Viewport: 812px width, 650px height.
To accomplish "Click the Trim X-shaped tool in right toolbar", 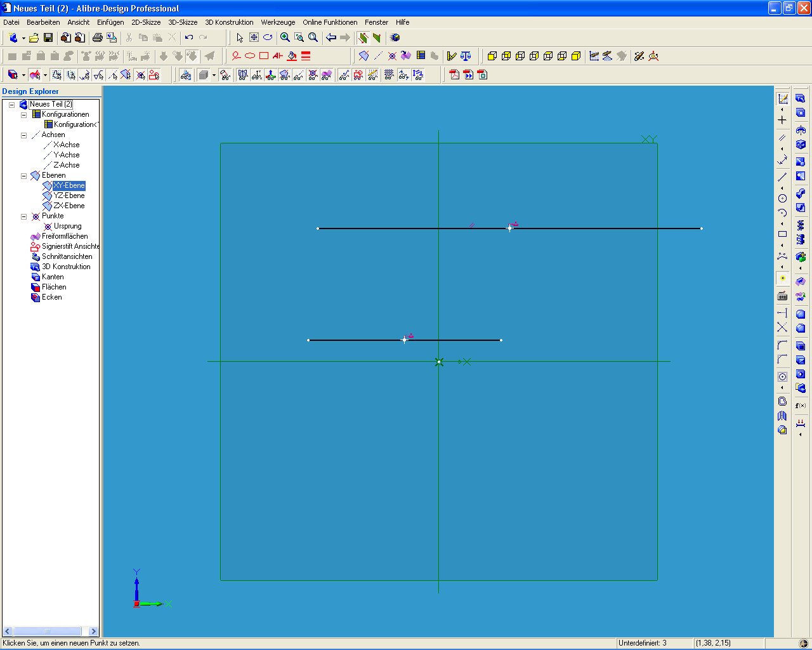I will tap(782, 328).
